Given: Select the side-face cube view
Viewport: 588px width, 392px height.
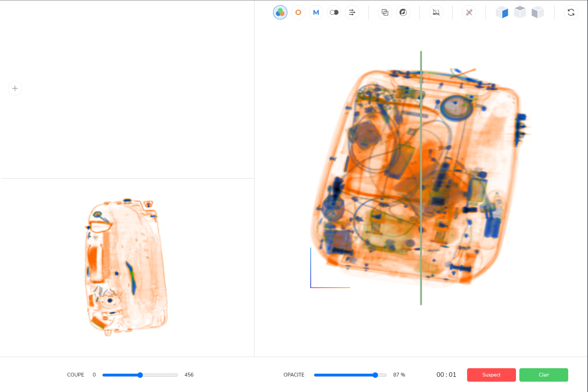Looking at the screenshot, I should coord(537,12).
